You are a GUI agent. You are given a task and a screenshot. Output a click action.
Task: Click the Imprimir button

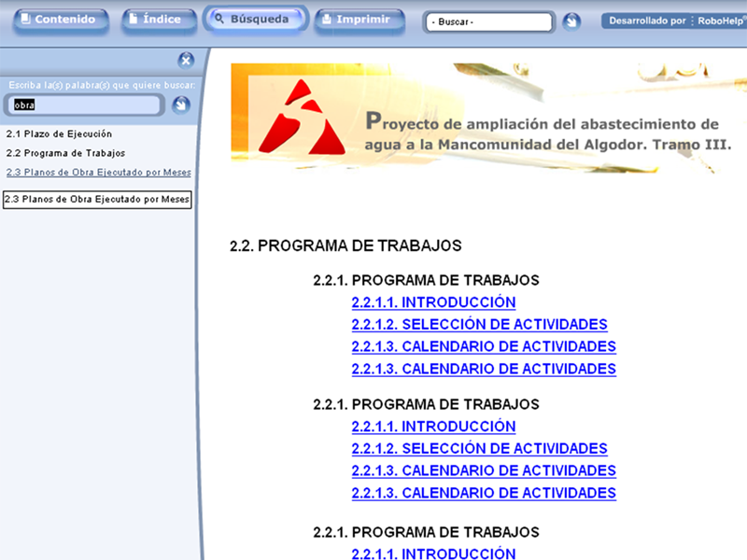[x=359, y=20]
